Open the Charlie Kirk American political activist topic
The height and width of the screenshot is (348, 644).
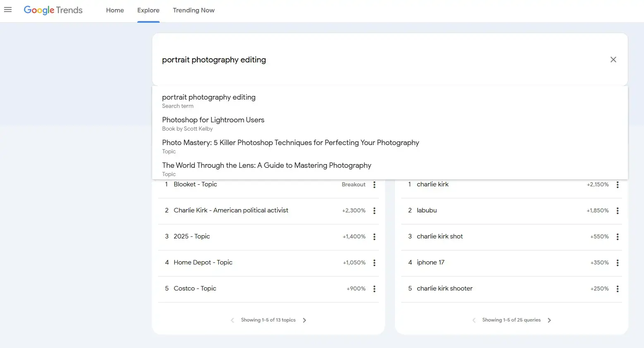click(x=231, y=210)
